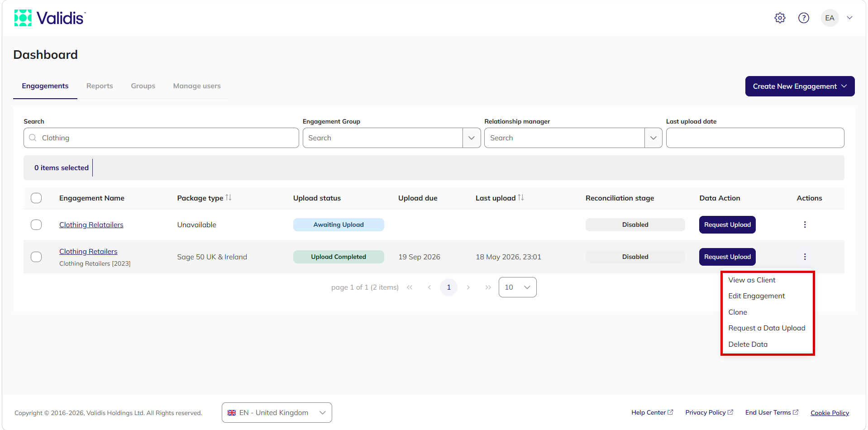The height and width of the screenshot is (430, 868).
Task: Select page 1 in pagination
Action: [x=448, y=287]
